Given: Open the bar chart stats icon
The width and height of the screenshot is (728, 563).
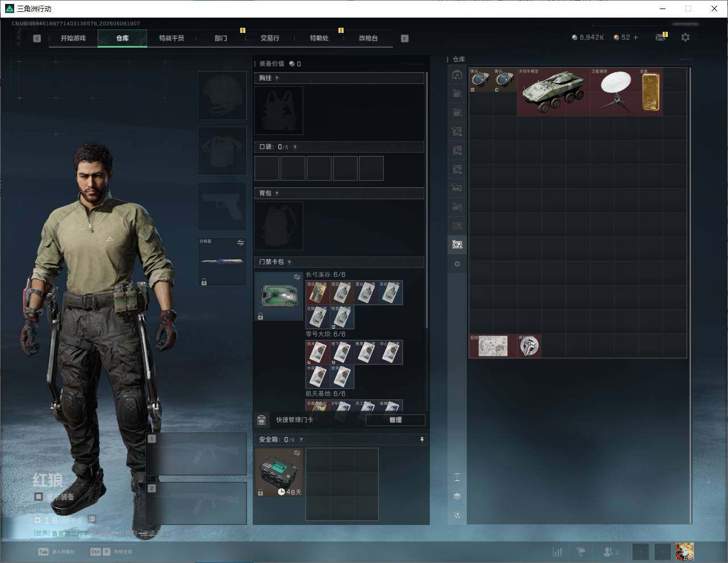Looking at the screenshot, I should tap(558, 552).
